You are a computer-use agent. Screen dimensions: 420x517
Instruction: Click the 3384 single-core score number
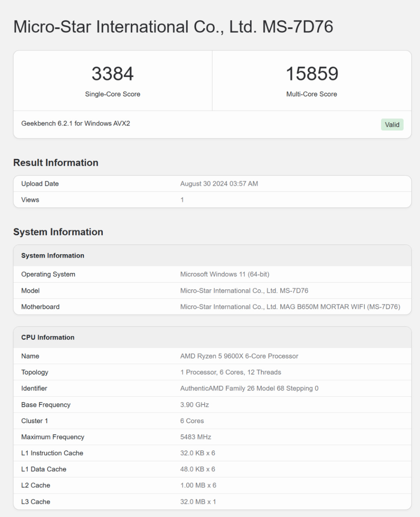[113, 74]
